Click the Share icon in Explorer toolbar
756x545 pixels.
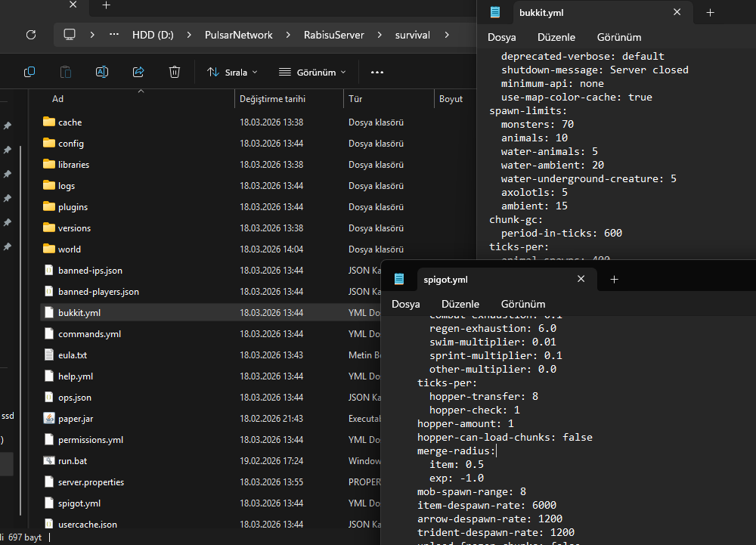pos(138,72)
